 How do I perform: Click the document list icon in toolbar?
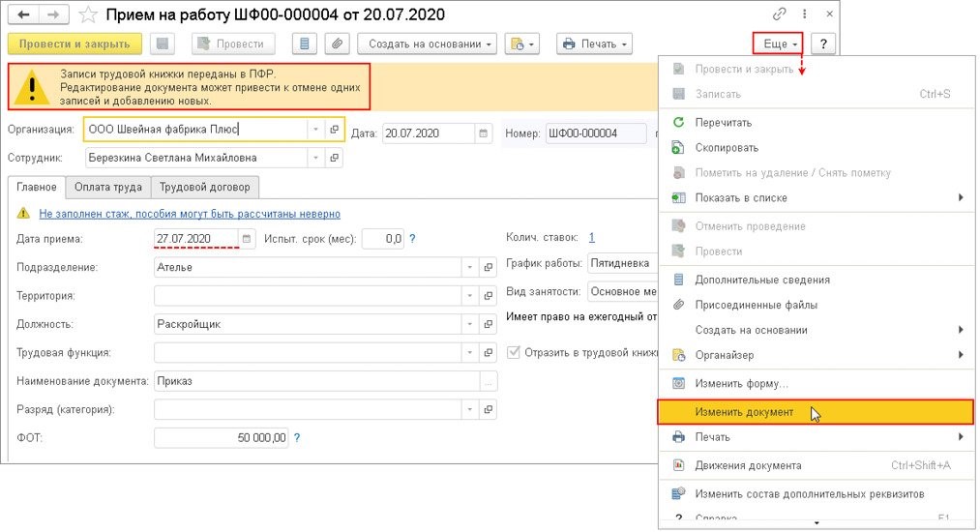[306, 44]
